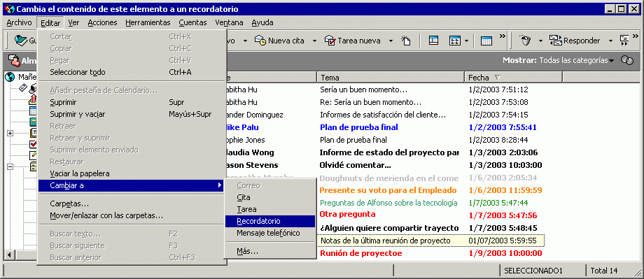Close the open Editar menu by its title
Image resolution: width=644 pixels, height=279 pixels.
pos(50,22)
